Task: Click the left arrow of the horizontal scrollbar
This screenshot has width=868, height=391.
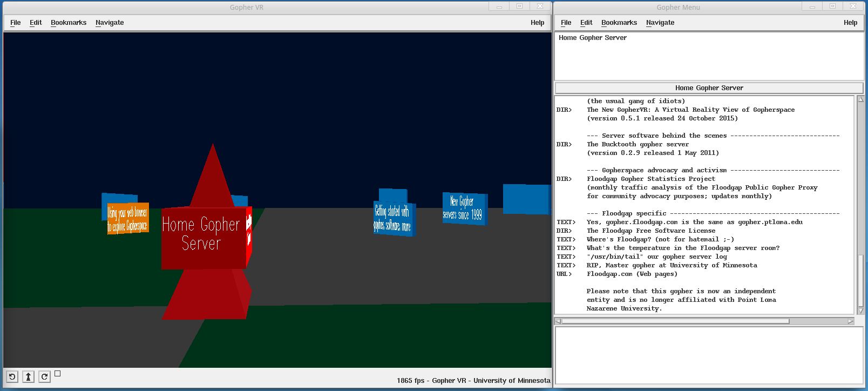Action: pos(558,321)
